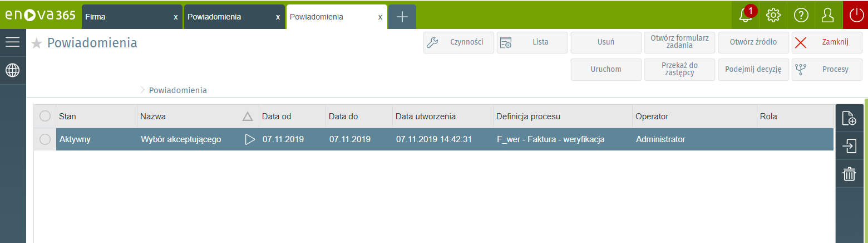Add new record with document-plus icon
The height and width of the screenshot is (243, 868).
pyautogui.click(x=849, y=118)
